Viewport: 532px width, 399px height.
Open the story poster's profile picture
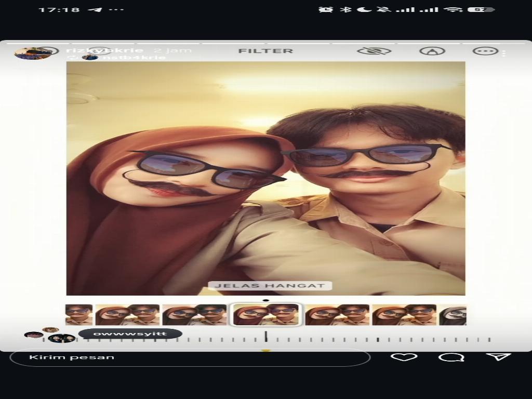click(x=32, y=53)
